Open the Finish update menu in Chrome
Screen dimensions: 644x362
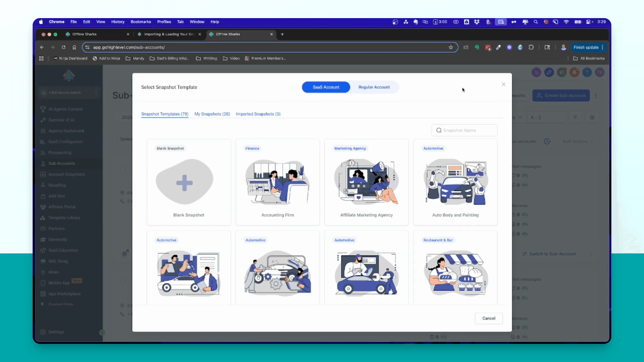(588, 47)
